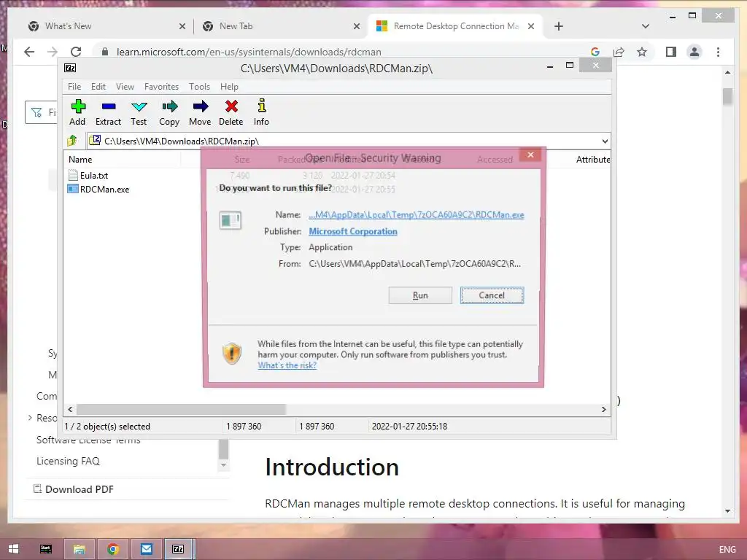Open the What's the risk? link
The height and width of the screenshot is (560, 747).
pyautogui.click(x=287, y=365)
